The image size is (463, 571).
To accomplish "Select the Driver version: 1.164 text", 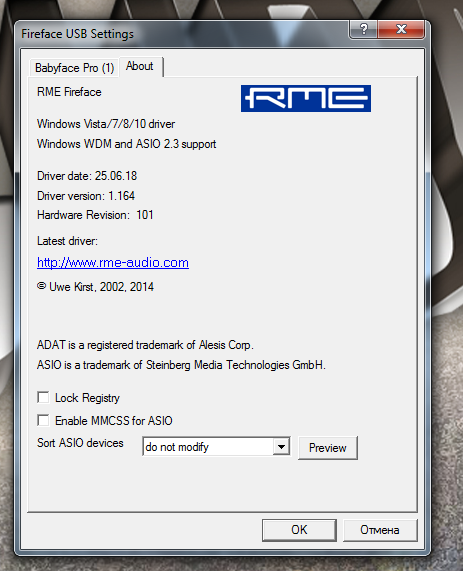I will click(x=86, y=196).
